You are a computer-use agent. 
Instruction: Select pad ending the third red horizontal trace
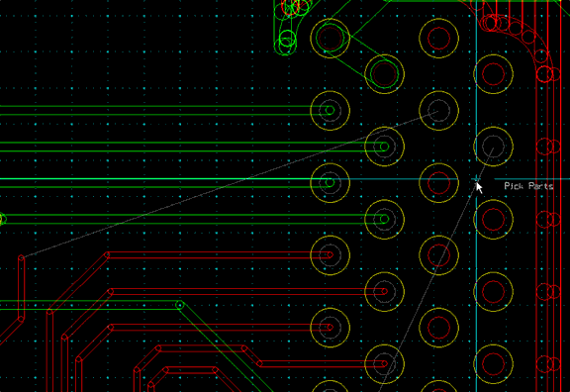tap(331, 328)
